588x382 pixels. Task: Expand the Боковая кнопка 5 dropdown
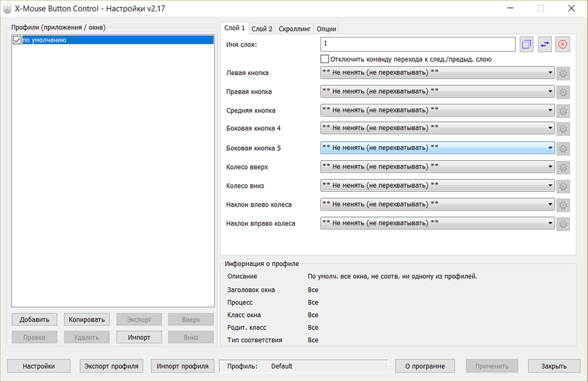(437, 147)
